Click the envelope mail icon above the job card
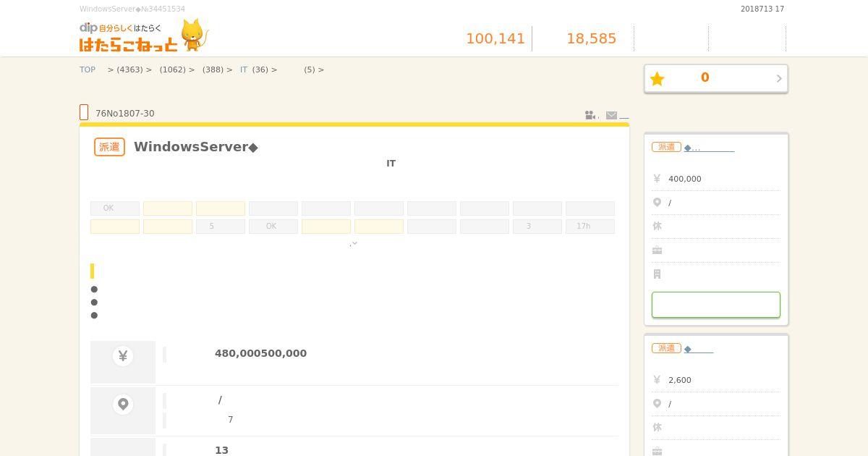Viewport: 868px width, 456px height. (x=611, y=115)
